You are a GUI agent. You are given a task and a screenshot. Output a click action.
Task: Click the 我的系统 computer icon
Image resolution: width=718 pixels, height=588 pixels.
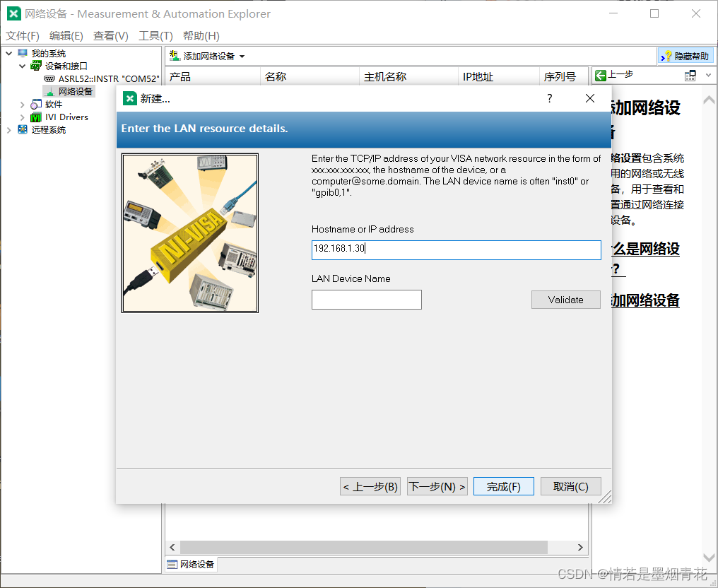23,53
